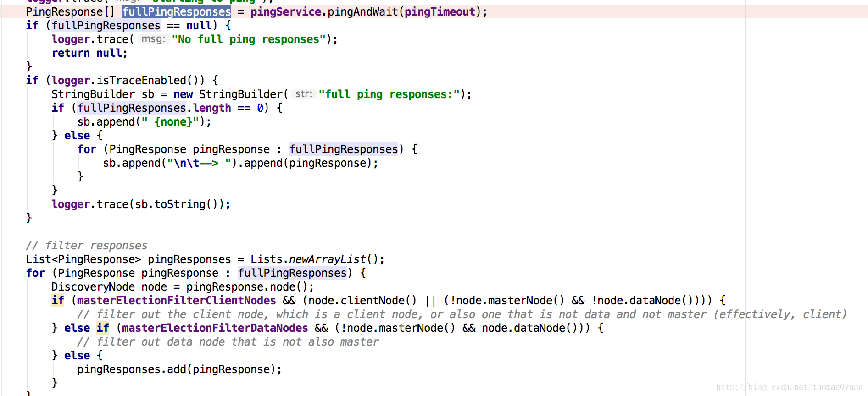Click the 'str:' parameter hint
This screenshot has width=868, height=396.
pos(303,94)
